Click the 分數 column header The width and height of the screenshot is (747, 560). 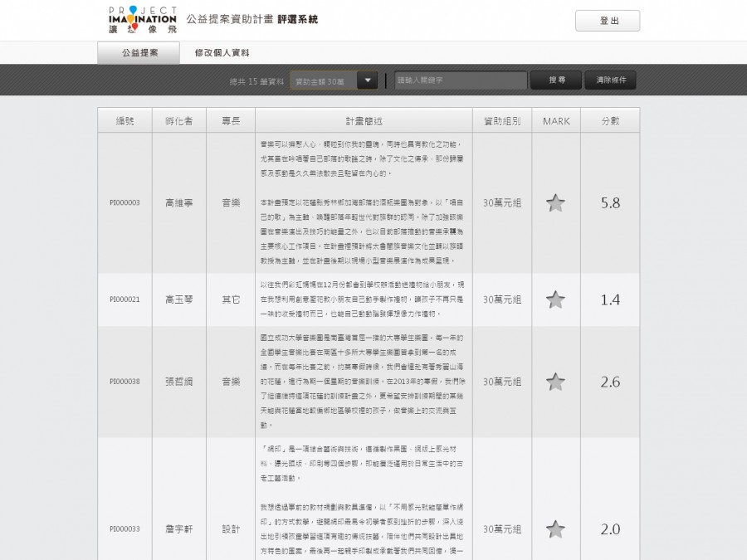(x=611, y=119)
